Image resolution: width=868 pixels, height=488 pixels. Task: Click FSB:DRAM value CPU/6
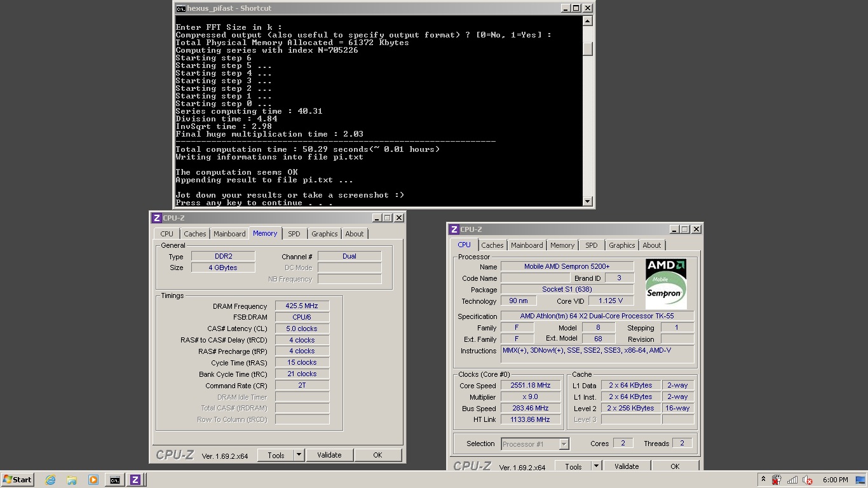[302, 317]
